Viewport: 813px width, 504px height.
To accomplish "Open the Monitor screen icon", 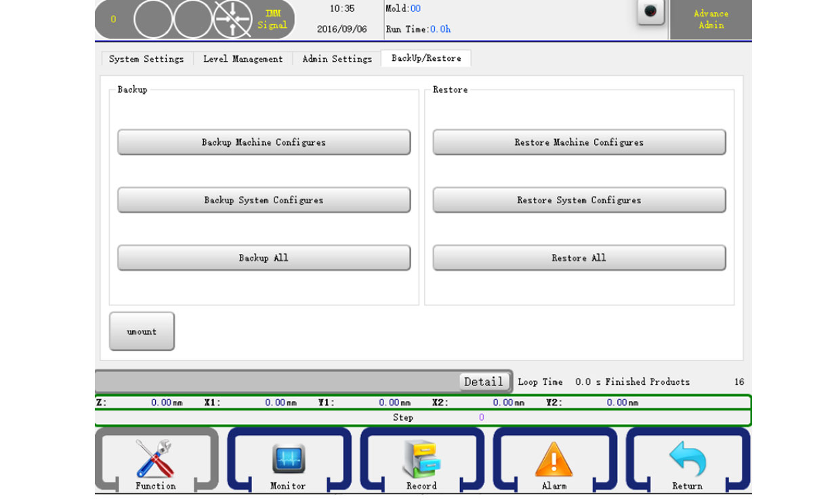I will [288, 459].
